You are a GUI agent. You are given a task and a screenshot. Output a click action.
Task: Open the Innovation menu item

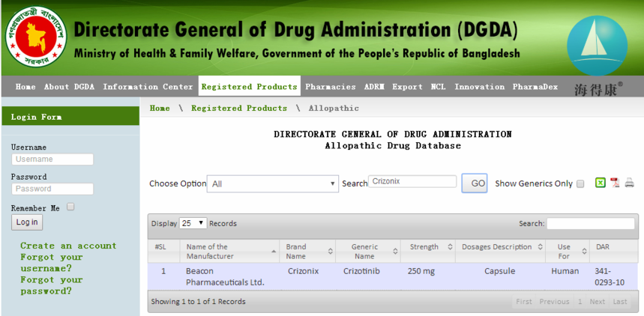(x=479, y=87)
